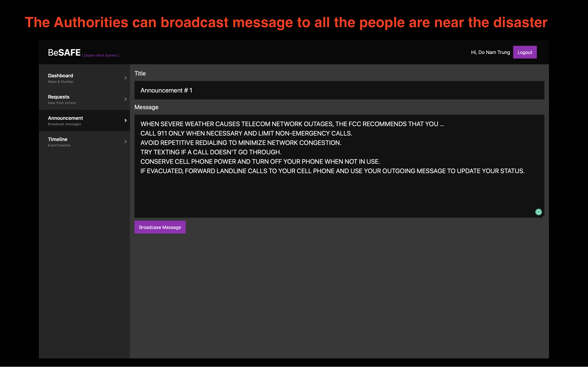Expand the Dashboard chevron arrow

126,78
